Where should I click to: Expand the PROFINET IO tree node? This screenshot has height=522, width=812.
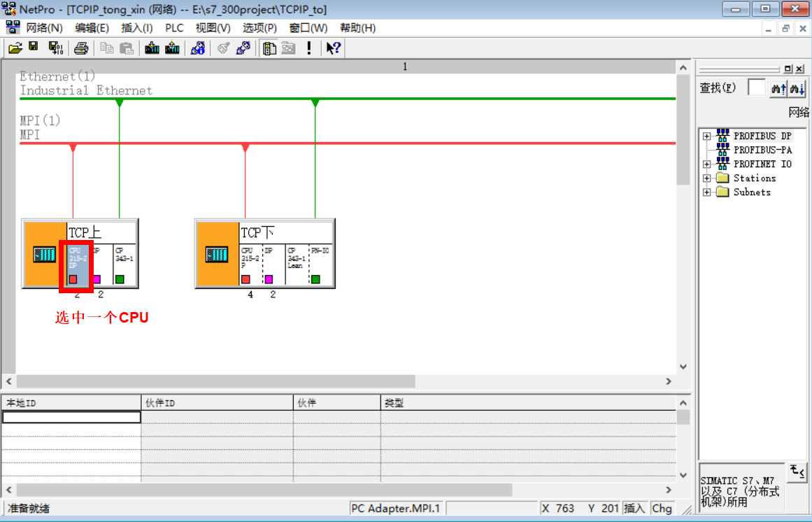pyautogui.click(x=707, y=164)
